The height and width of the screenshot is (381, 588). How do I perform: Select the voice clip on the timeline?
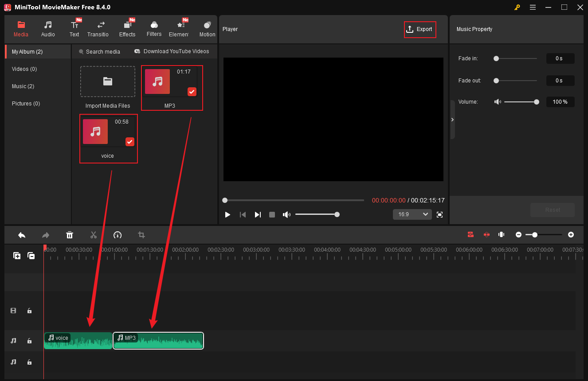coord(78,341)
